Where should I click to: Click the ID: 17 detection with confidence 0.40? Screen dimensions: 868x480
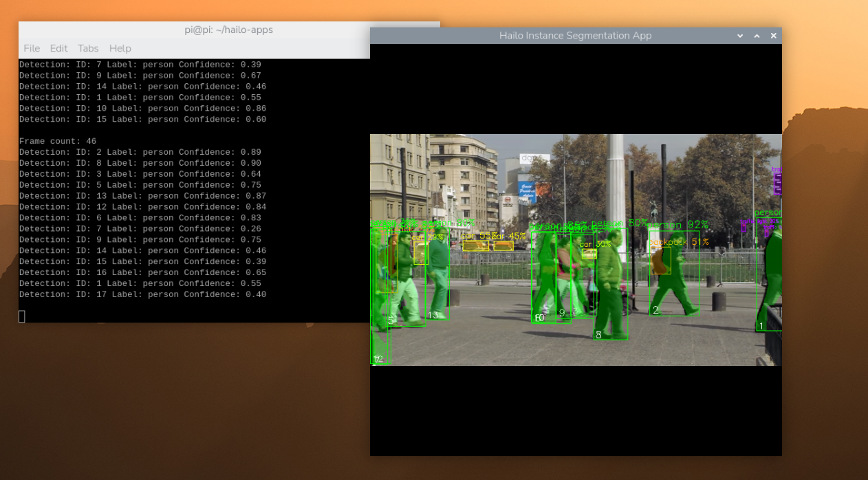coord(143,295)
